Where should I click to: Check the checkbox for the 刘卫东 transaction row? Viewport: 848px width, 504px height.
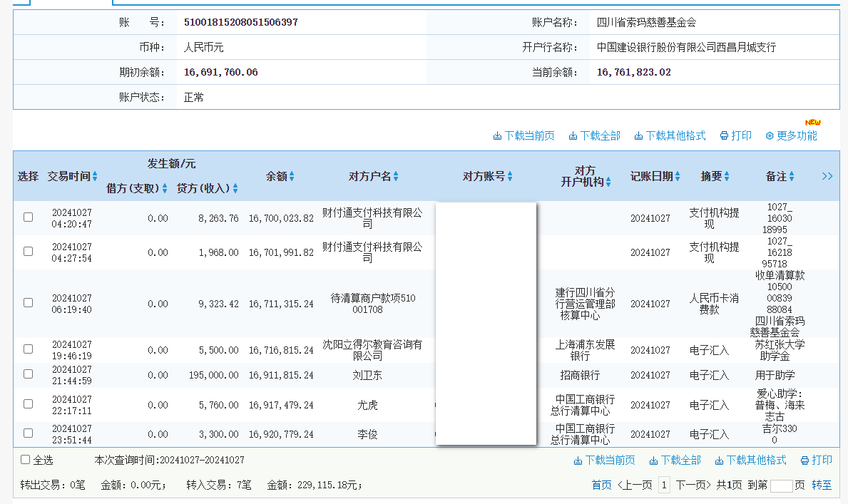[28, 373]
